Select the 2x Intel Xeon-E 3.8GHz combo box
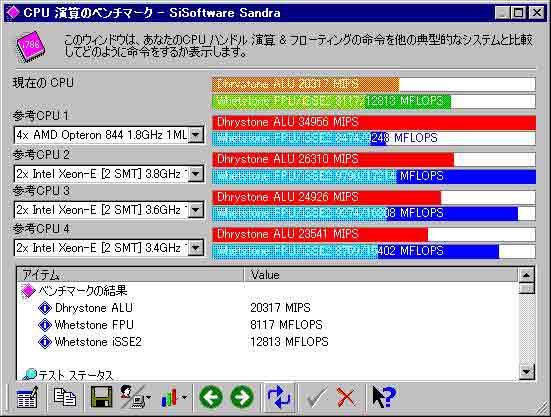Viewport: 551px width, 417px height. (x=109, y=174)
